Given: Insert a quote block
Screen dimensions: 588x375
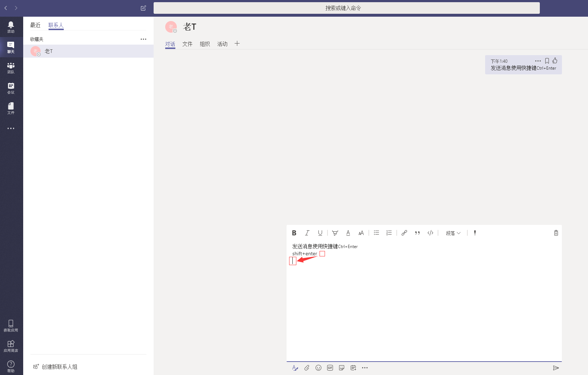Looking at the screenshot, I should coord(417,233).
